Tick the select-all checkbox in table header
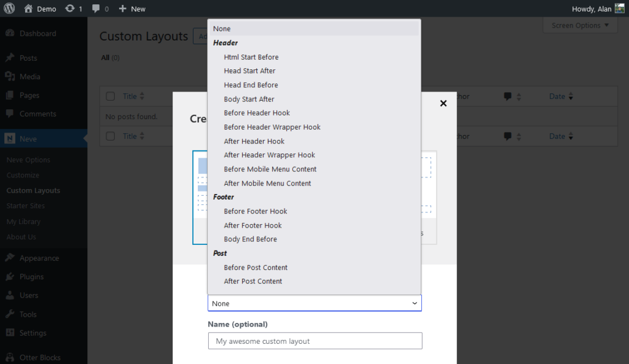Screen dimensions: 629x364 (111, 96)
